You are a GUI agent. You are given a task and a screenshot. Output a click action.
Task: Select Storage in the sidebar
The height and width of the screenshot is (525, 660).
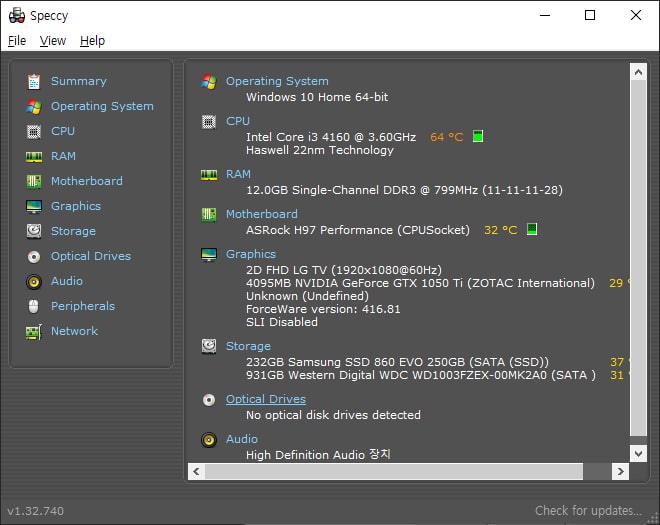[73, 231]
